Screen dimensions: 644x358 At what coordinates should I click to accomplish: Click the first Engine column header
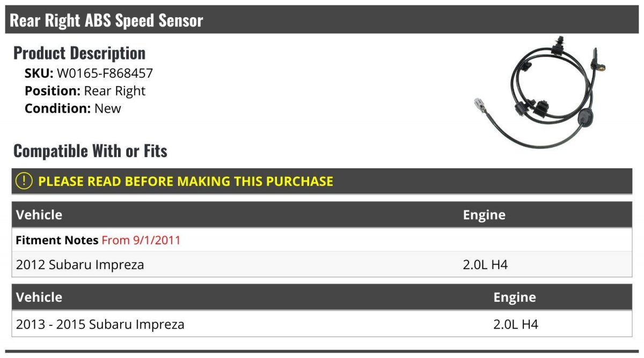pyautogui.click(x=484, y=215)
